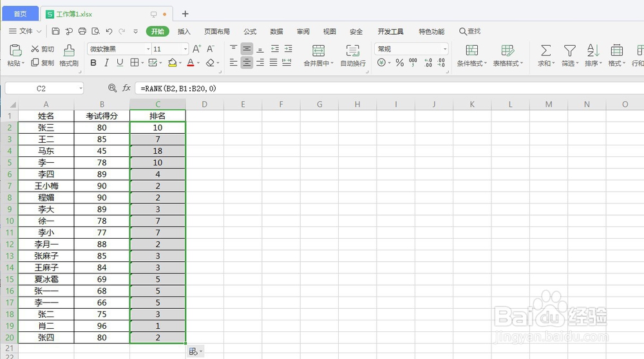This screenshot has height=359, width=644.
Task: Switch to 审阅 Review tab
Action: (303, 32)
